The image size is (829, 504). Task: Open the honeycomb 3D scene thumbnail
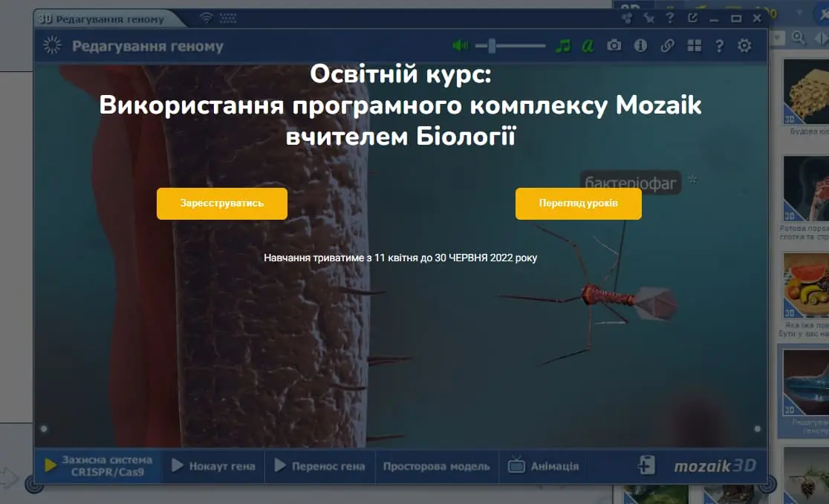(806, 91)
